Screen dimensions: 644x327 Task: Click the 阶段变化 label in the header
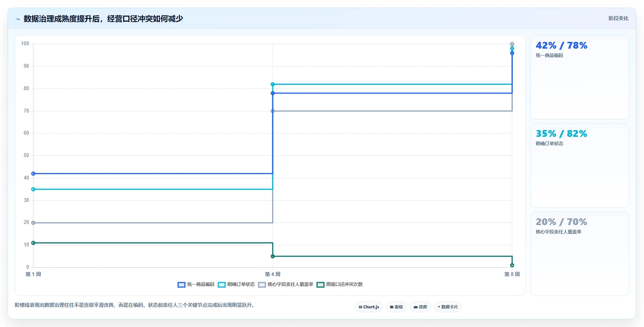(618, 18)
